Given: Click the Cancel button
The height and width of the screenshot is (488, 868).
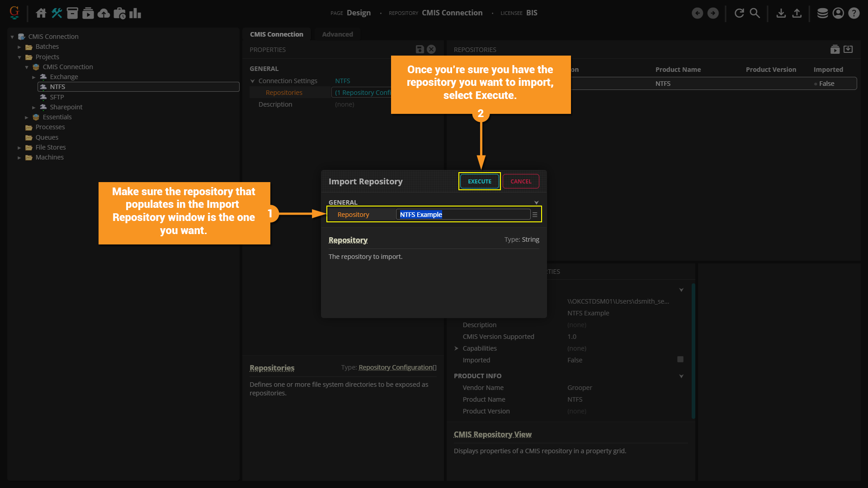Looking at the screenshot, I should click(x=521, y=181).
